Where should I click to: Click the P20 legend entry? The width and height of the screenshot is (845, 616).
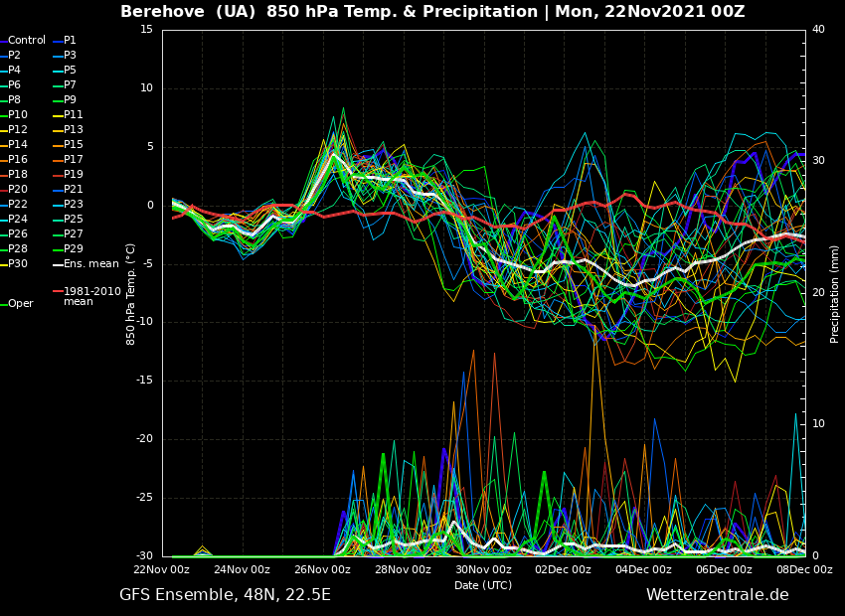pos(18,190)
